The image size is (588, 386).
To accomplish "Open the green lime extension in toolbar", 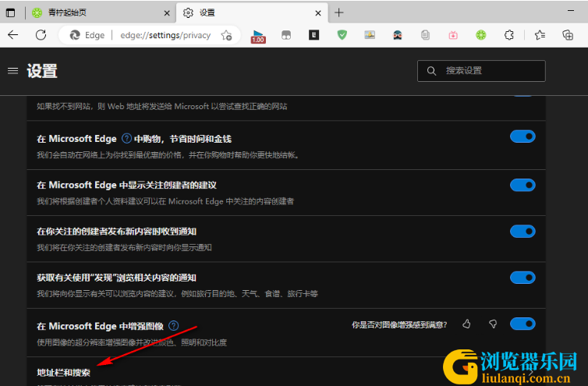I will [x=480, y=35].
